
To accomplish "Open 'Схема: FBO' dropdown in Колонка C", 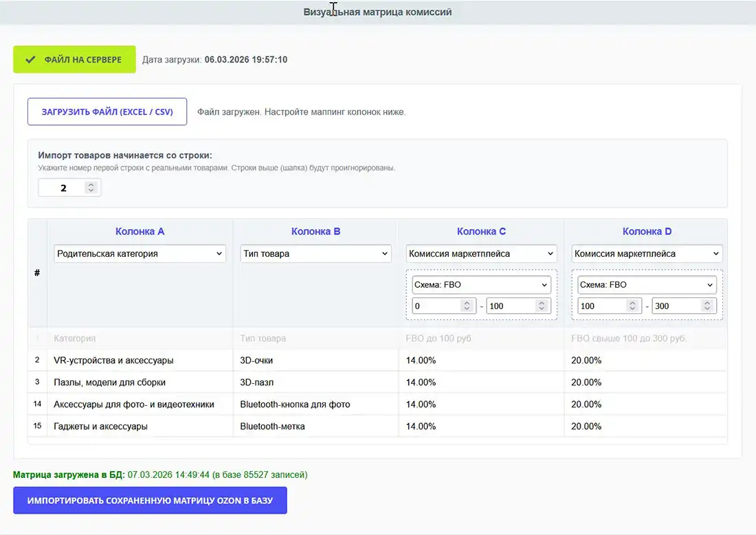I will (x=481, y=285).
